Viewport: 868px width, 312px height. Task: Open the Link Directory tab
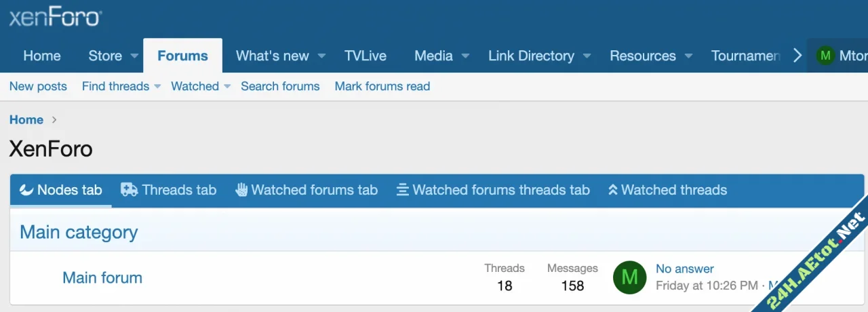click(x=531, y=56)
